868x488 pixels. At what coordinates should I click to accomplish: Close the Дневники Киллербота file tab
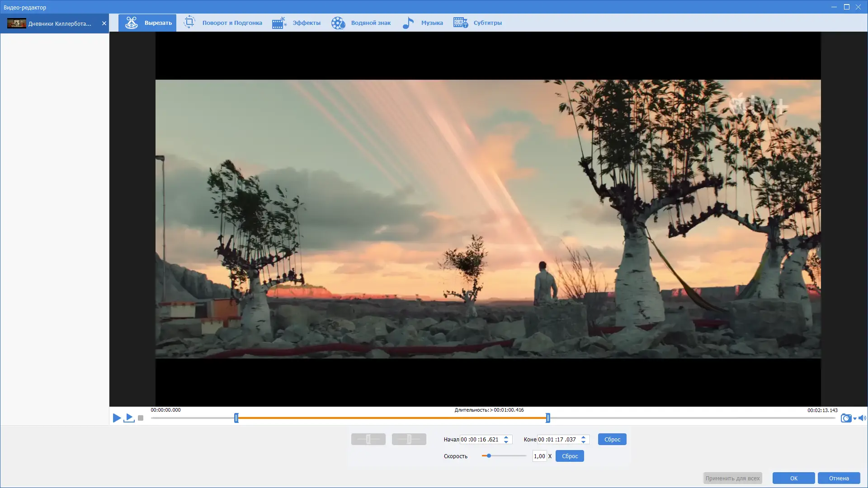(x=104, y=23)
